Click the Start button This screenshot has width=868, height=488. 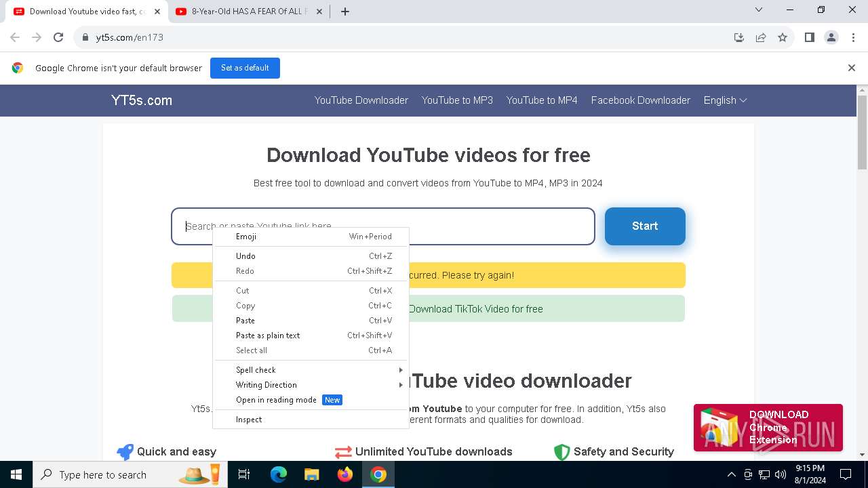(645, 226)
